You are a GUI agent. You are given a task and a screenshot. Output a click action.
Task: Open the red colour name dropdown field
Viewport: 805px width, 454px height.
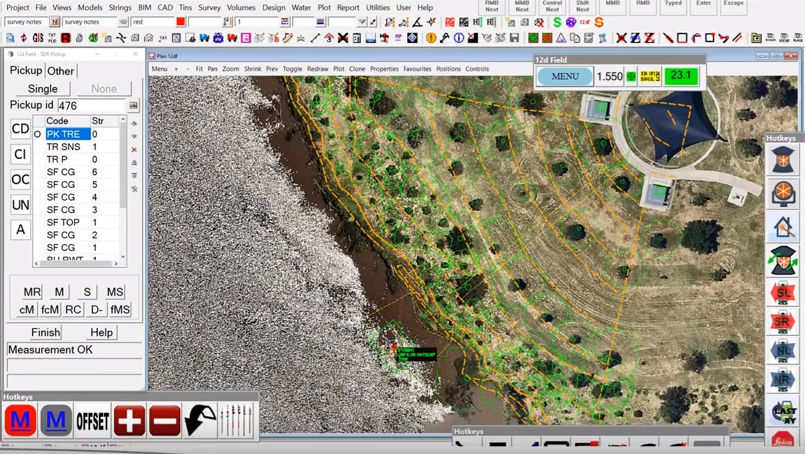click(152, 21)
